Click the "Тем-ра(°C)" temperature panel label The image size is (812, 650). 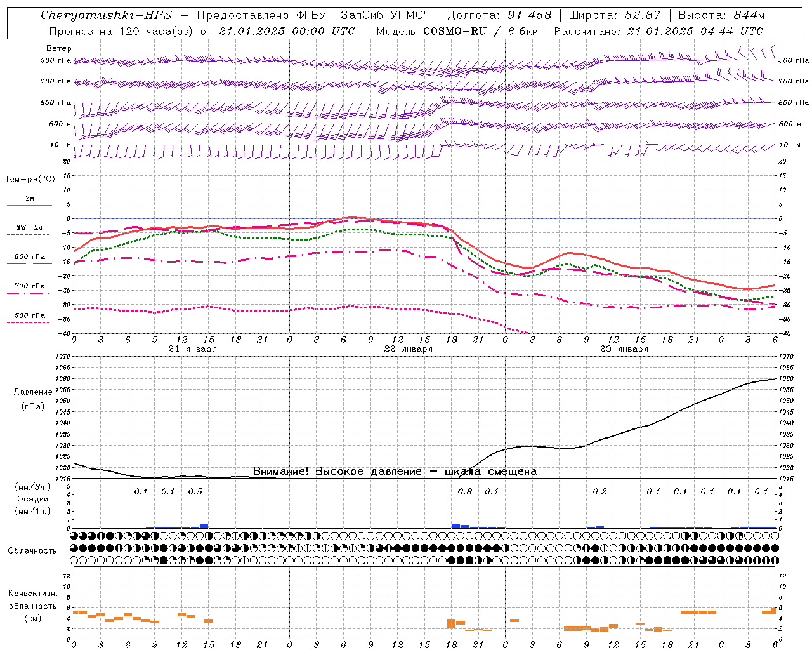click(x=30, y=180)
